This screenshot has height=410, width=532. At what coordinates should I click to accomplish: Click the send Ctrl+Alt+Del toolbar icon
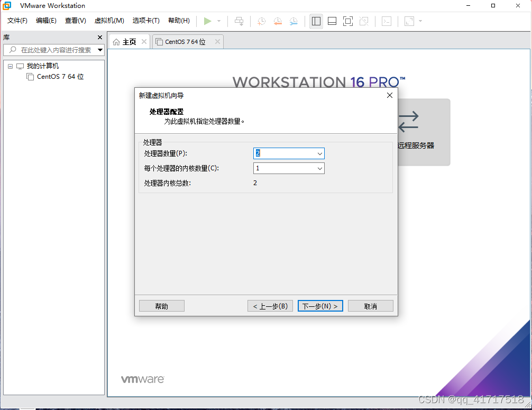(x=239, y=21)
